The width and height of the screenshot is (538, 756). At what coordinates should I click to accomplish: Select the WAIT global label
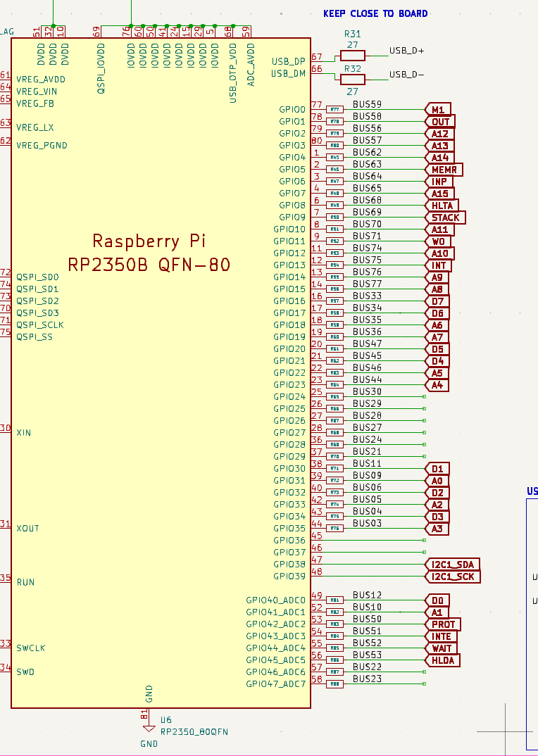click(442, 648)
